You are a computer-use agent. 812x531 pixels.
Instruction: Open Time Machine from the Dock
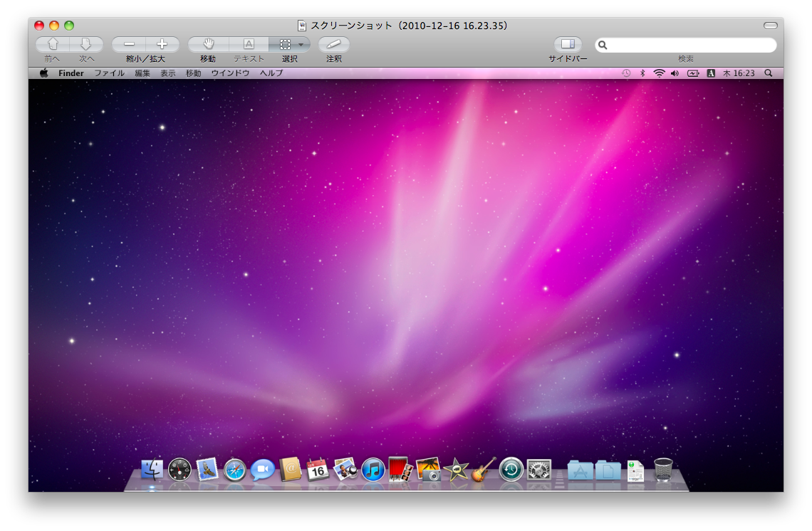(x=511, y=470)
